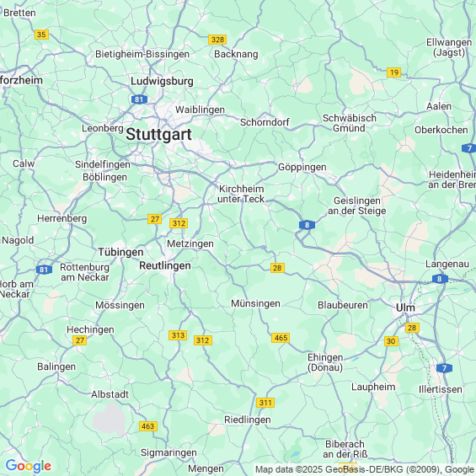Click the Sigmaringen label
The width and height of the screenshot is (476, 476).
coord(168,452)
